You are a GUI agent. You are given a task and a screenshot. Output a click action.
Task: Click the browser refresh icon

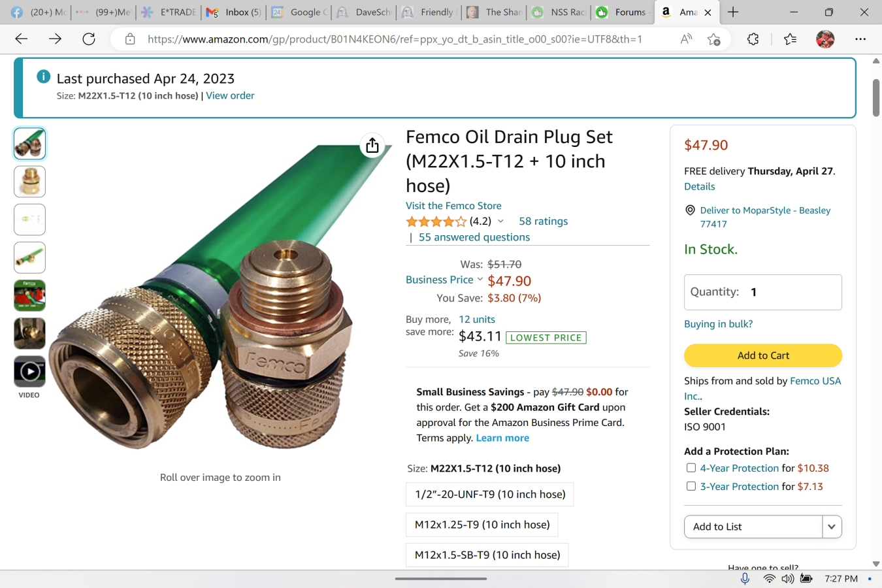point(89,39)
